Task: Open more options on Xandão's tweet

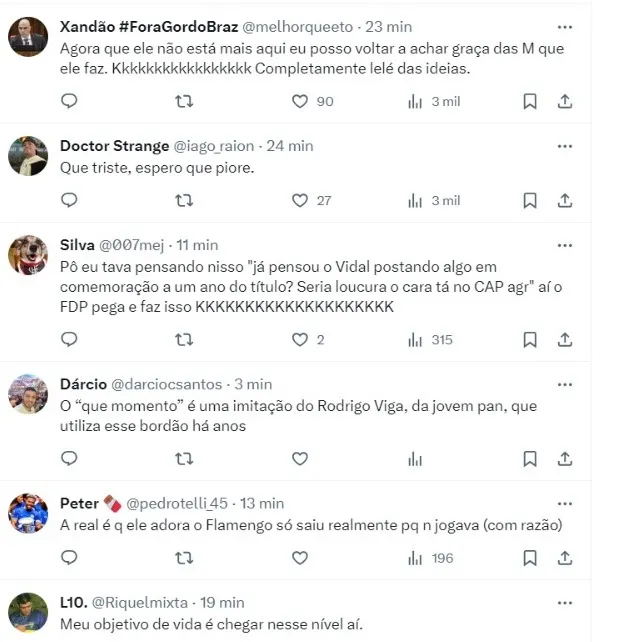Action: 564,27
